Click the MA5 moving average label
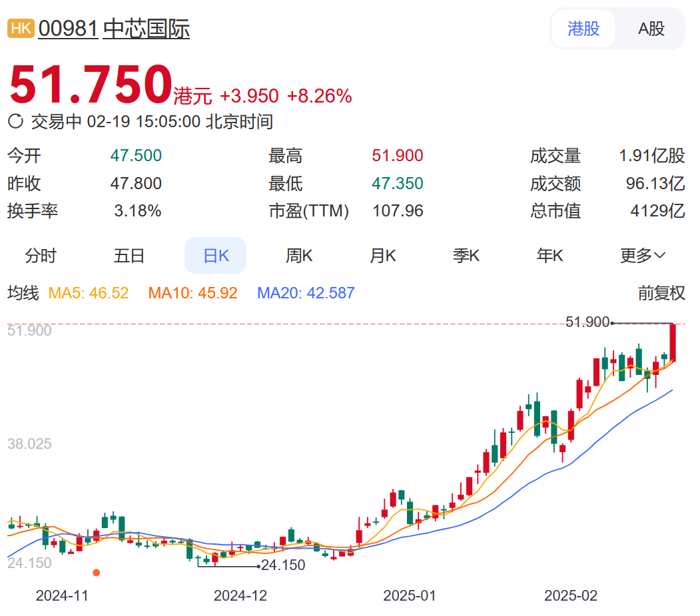700x616 pixels. 89,293
